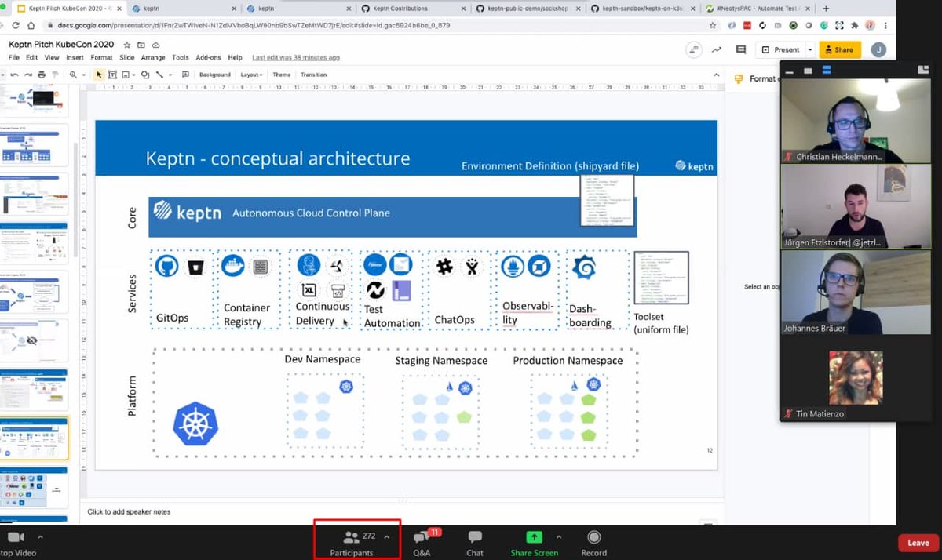Viewport: 942px width, 560px height.
Task: Open the comment history icon
Action: pos(740,49)
